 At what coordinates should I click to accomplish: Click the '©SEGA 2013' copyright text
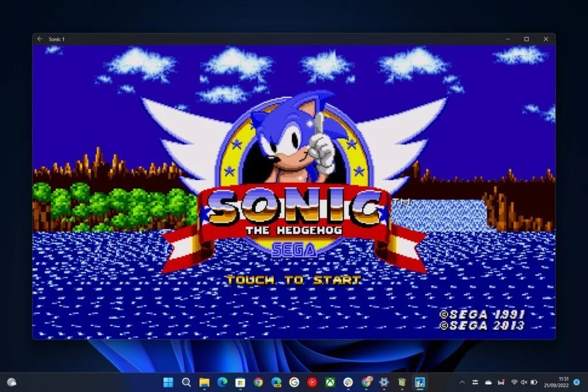482,325
